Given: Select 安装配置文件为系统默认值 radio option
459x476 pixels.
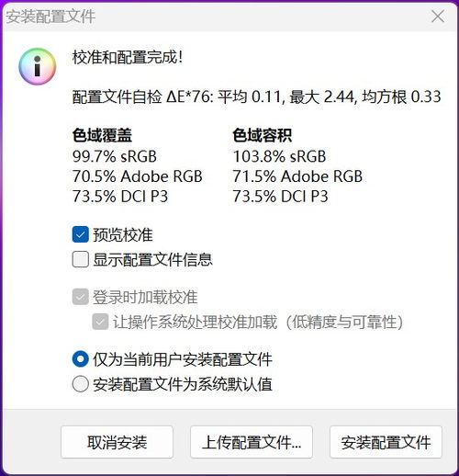Looking at the screenshot, I should [x=81, y=384].
